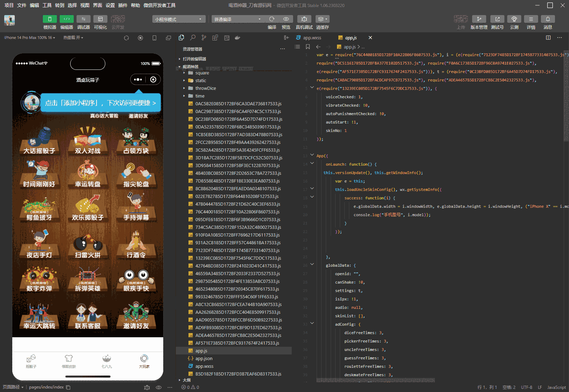Viewport: 569px width, 392px height.
Task: Expand the throwDice folder
Action: click(x=205, y=88)
